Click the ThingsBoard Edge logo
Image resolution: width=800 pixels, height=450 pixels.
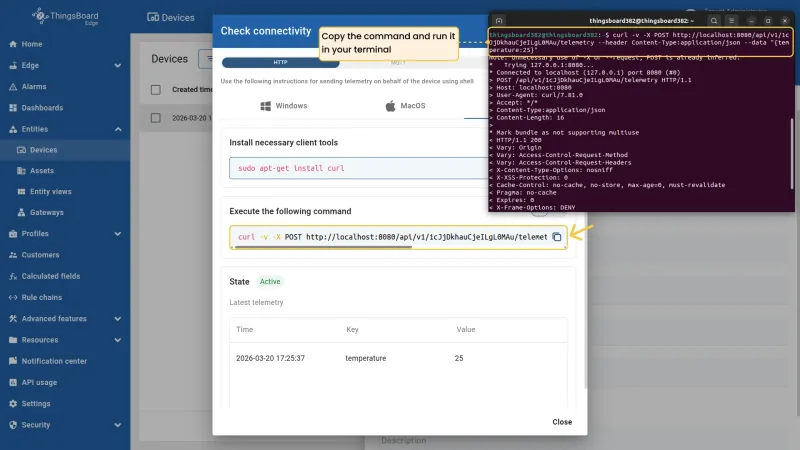tap(65, 16)
